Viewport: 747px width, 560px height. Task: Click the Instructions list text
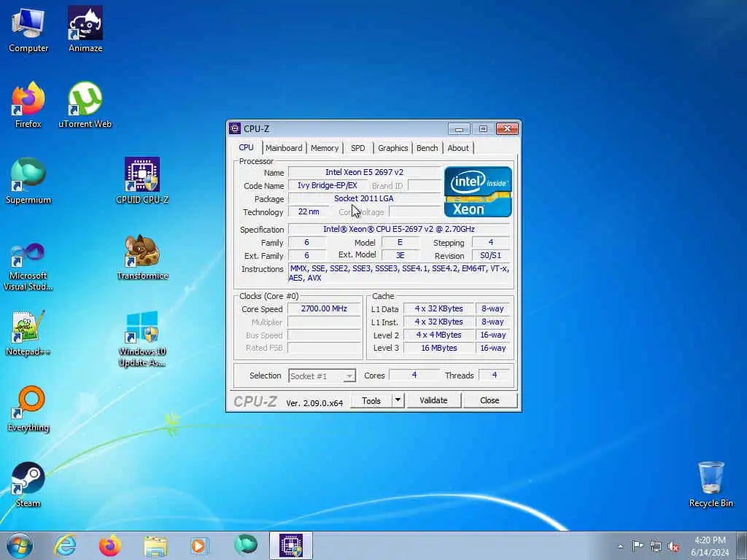point(399,273)
